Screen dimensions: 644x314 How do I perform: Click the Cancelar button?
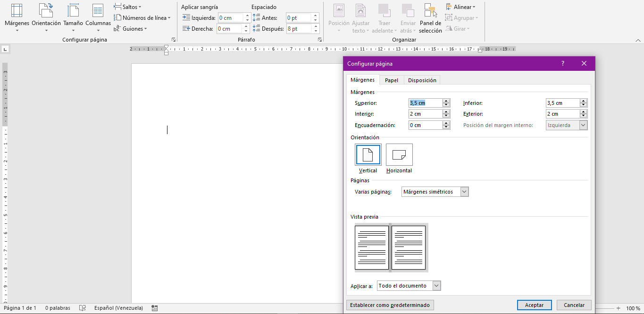pyautogui.click(x=574, y=305)
